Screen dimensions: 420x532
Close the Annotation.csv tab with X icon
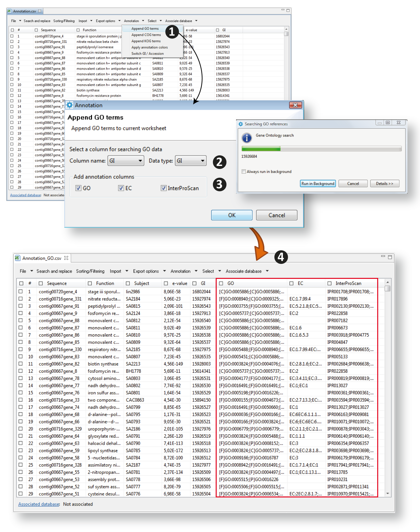pos(40,11)
